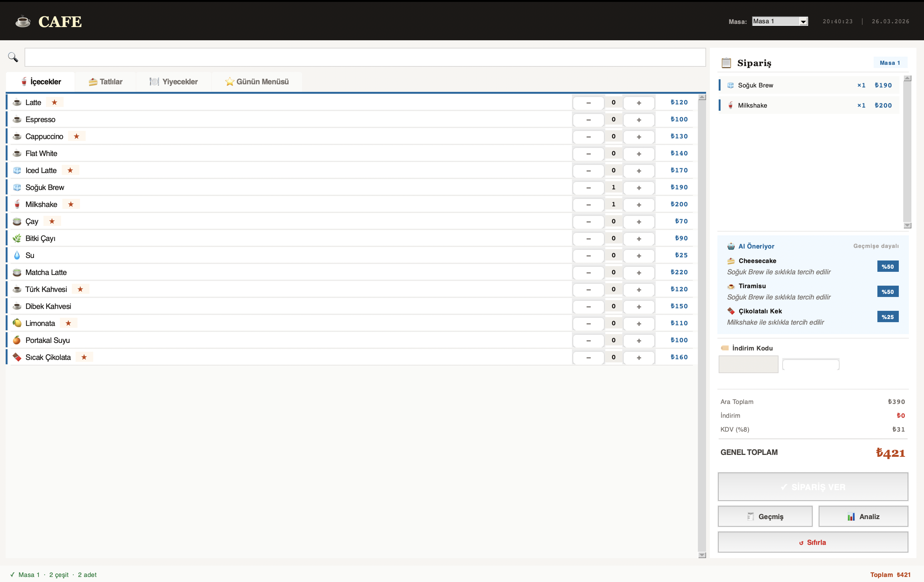The image size is (924, 582).
Task: Click order list scroll-down arrow
Action: [x=907, y=226]
